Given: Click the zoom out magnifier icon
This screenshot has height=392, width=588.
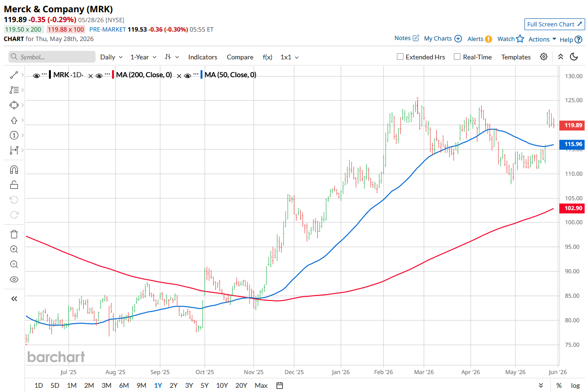Looking at the screenshot, I should (x=14, y=264).
